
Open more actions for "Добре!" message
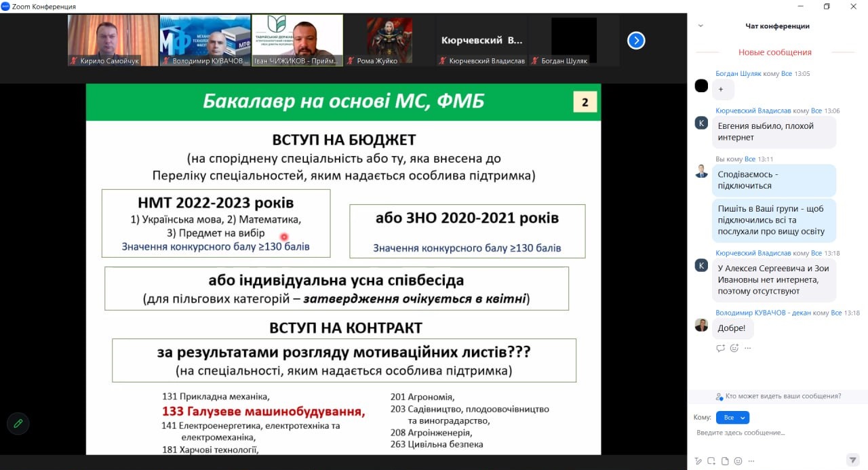pos(748,348)
